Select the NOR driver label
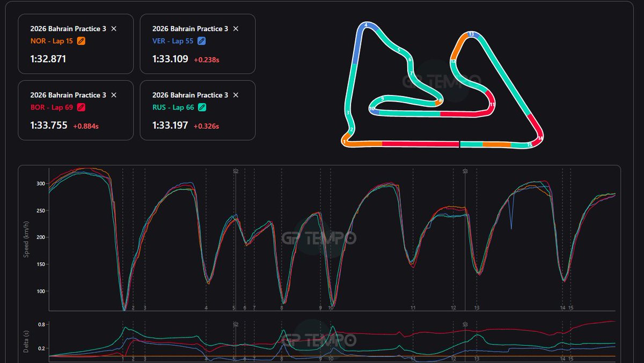The width and height of the screenshot is (644, 363). point(38,40)
